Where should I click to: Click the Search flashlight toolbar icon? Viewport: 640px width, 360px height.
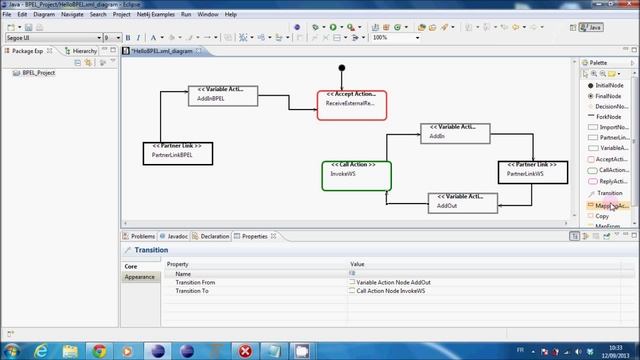click(444, 27)
